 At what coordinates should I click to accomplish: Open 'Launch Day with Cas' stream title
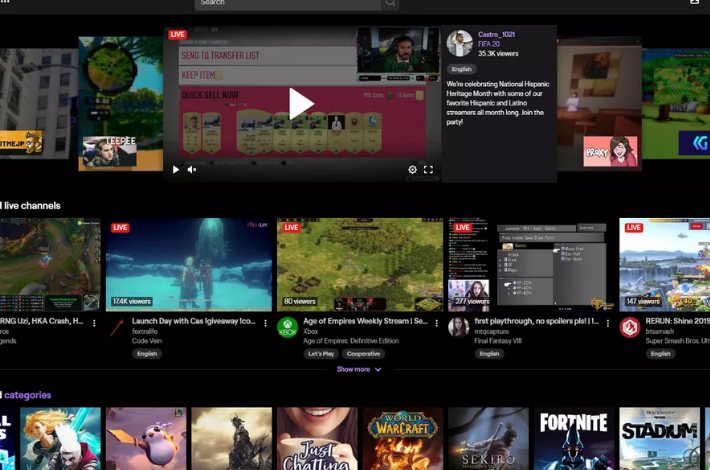[x=194, y=321]
